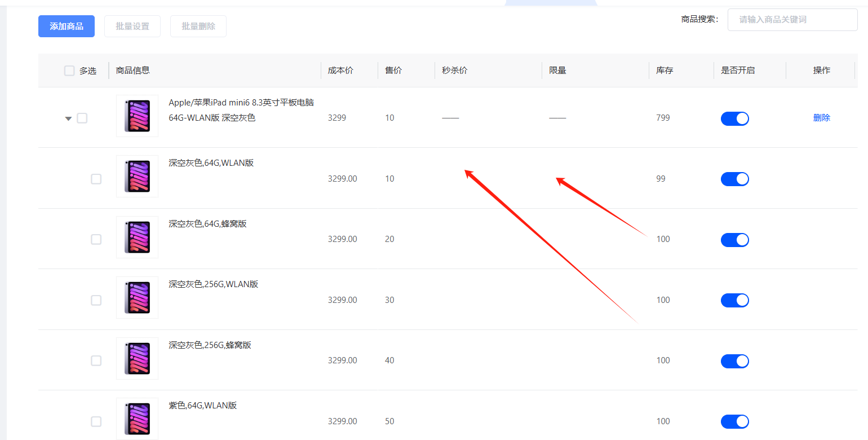Click the 商品信息 column header
This screenshot has height=440, width=868.
(133, 71)
